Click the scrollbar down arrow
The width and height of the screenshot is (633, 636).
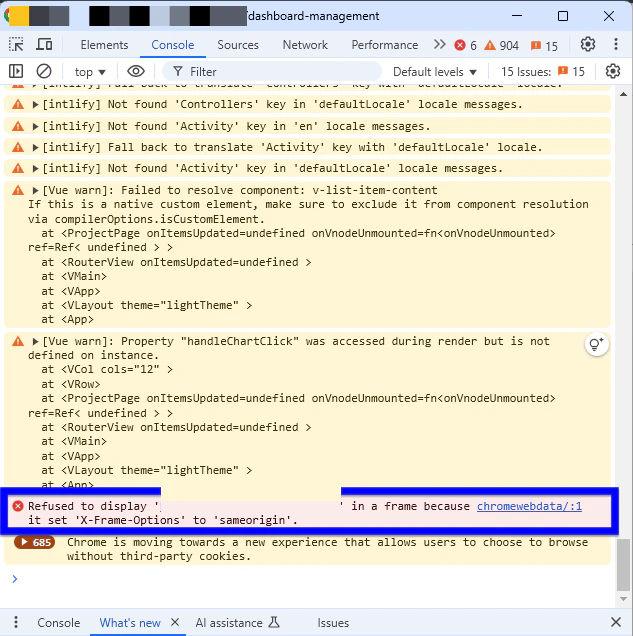pos(623,599)
